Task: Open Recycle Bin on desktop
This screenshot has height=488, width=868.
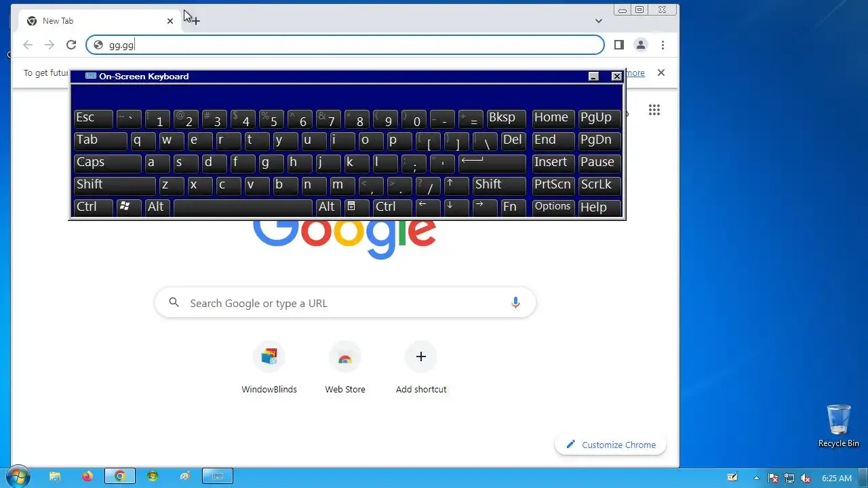Action: point(839,426)
